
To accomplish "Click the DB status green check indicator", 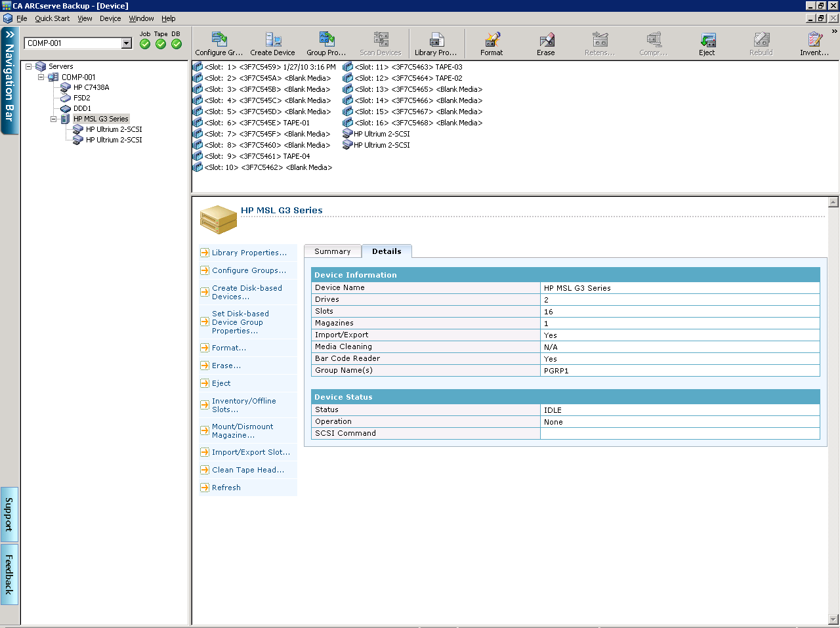I will click(177, 44).
